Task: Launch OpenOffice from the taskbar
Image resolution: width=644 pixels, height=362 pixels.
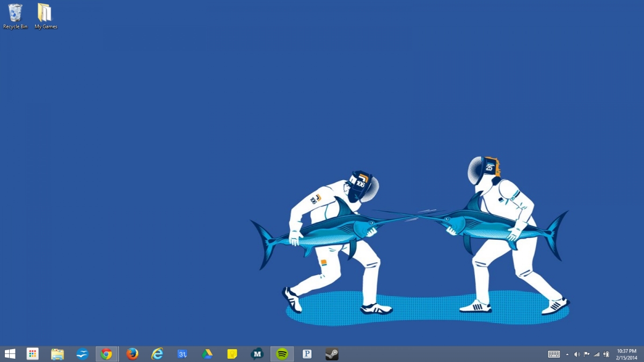Action: point(82,354)
